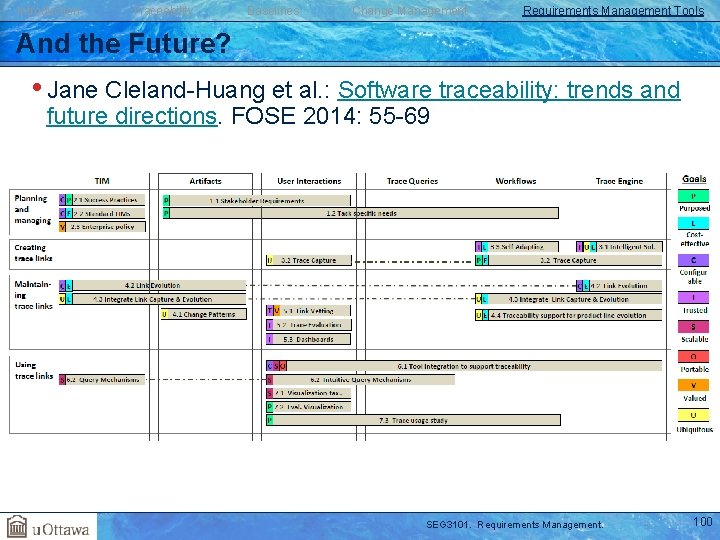Select the 5.1 Link Vetting bar

[x=309, y=311]
